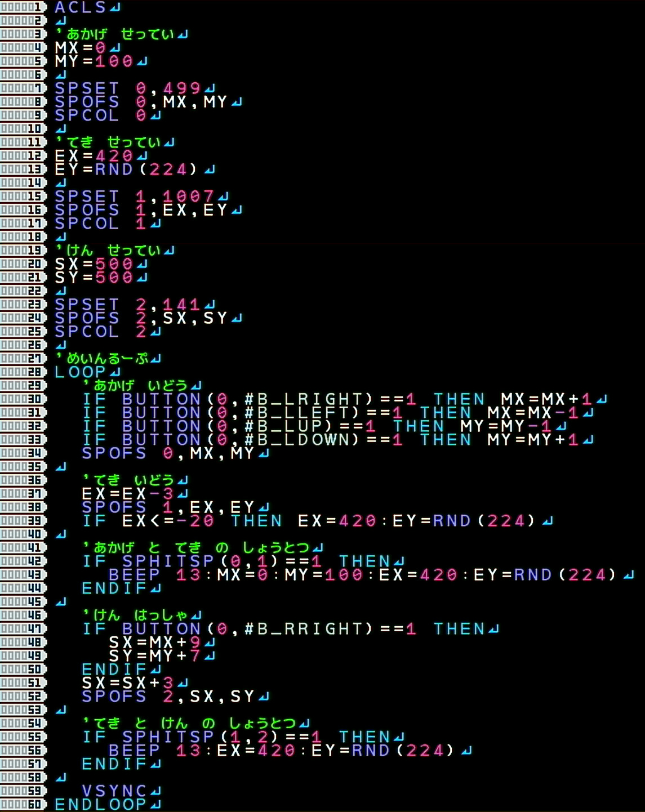The height and width of the screenshot is (812, 645).
Task: Click the #B_LRIGHT button constant
Action: [x=304, y=399]
